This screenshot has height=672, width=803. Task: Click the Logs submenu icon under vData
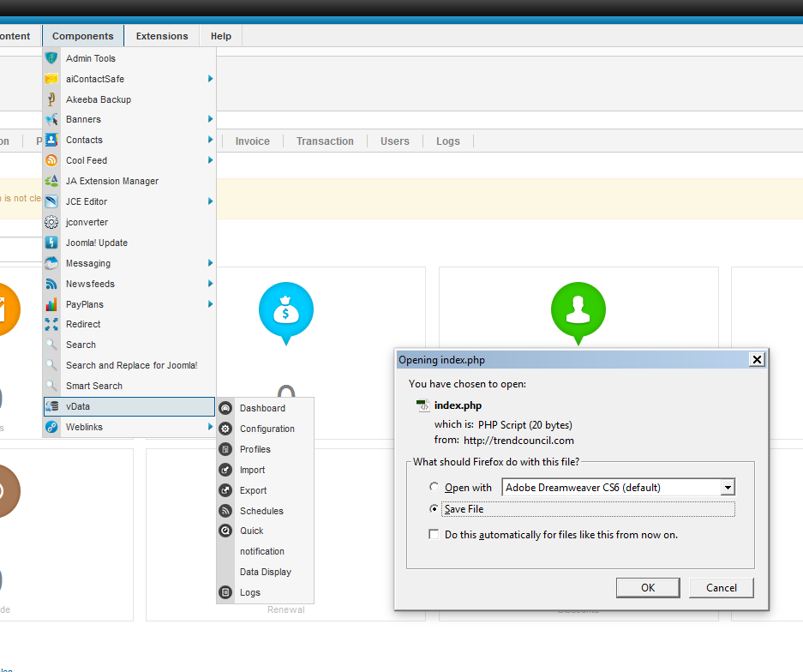[x=225, y=592]
